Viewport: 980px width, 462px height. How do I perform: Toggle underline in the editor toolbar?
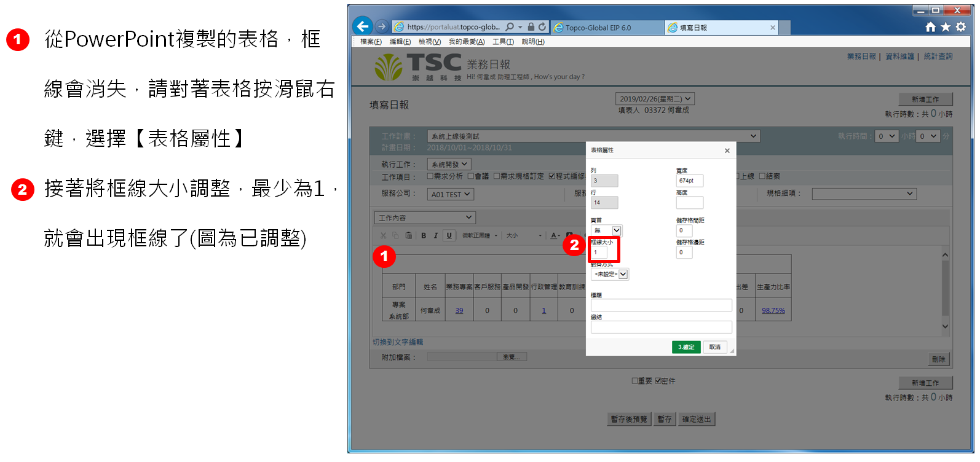tap(449, 235)
